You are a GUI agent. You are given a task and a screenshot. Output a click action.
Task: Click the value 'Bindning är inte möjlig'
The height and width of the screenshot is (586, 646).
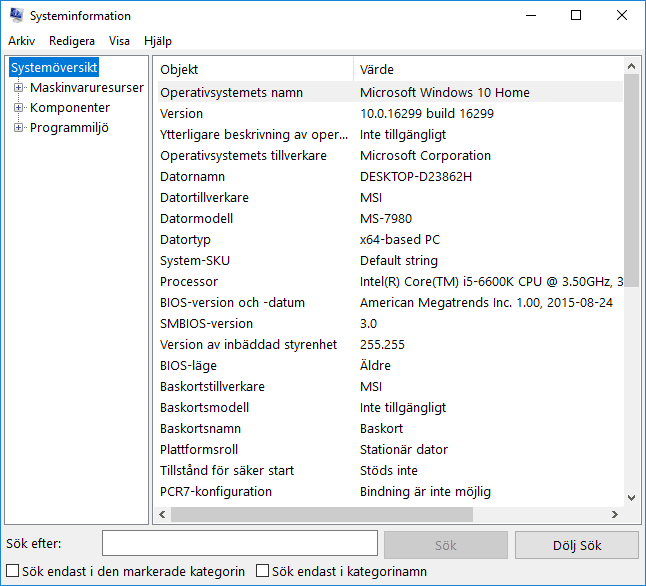(425, 492)
